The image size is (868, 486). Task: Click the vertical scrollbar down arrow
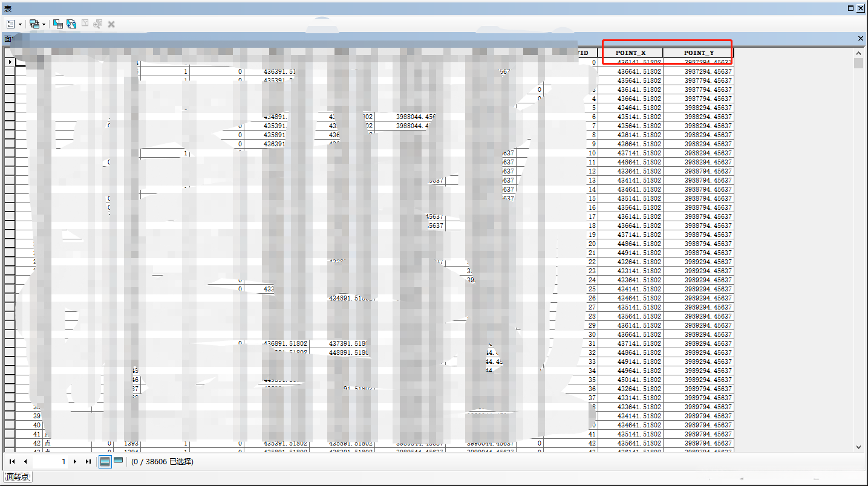coord(858,447)
